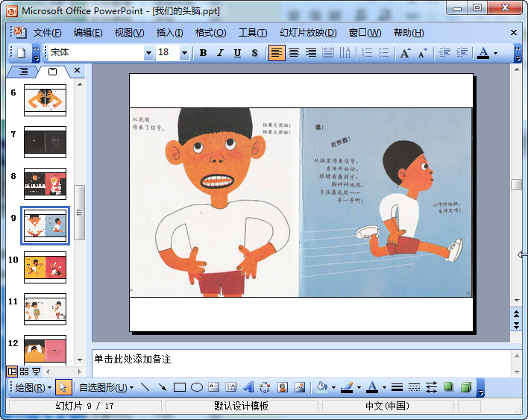Switch to the Slides tab in the side pane
528x420 pixels.
(52, 72)
